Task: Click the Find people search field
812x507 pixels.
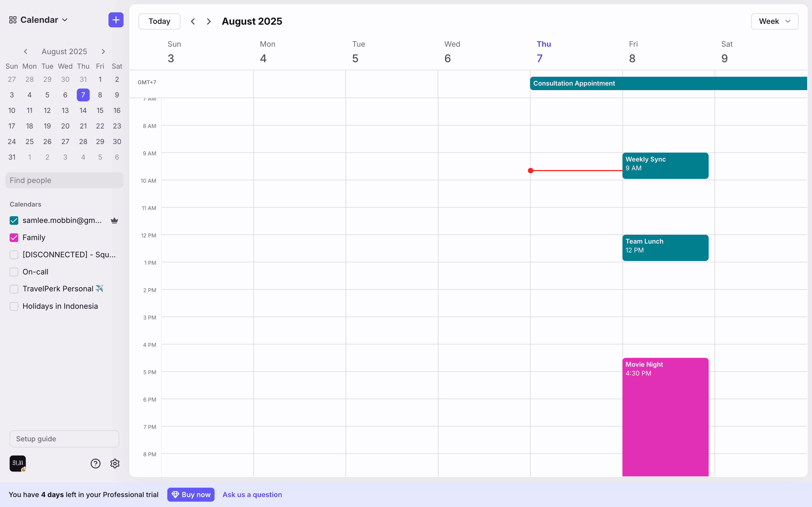Action: tap(64, 180)
